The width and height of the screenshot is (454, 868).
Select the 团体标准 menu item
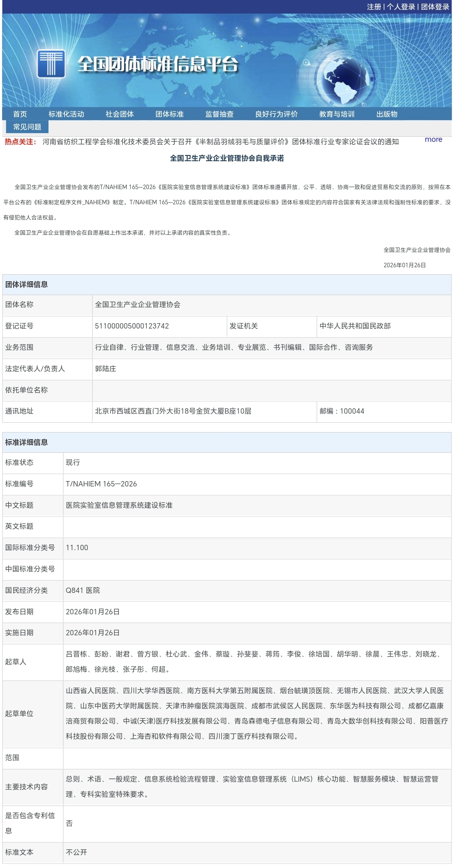(x=169, y=114)
